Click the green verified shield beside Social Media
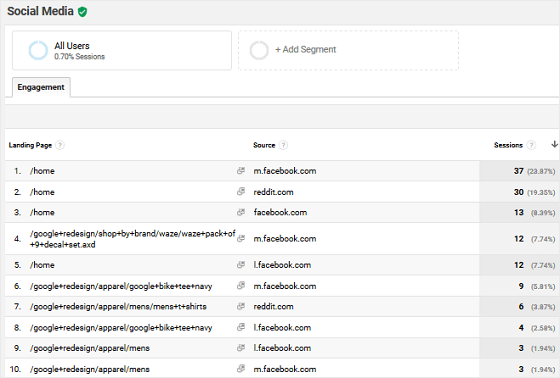The width and height of the screenshot is (560, 378). 82,12
